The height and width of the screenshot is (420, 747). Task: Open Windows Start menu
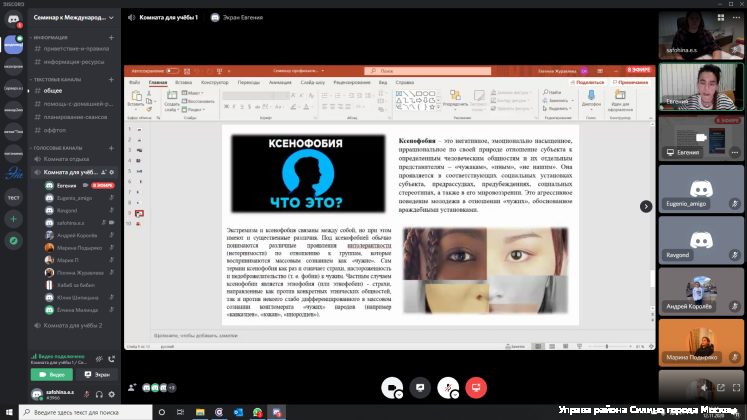coord(9,412)
